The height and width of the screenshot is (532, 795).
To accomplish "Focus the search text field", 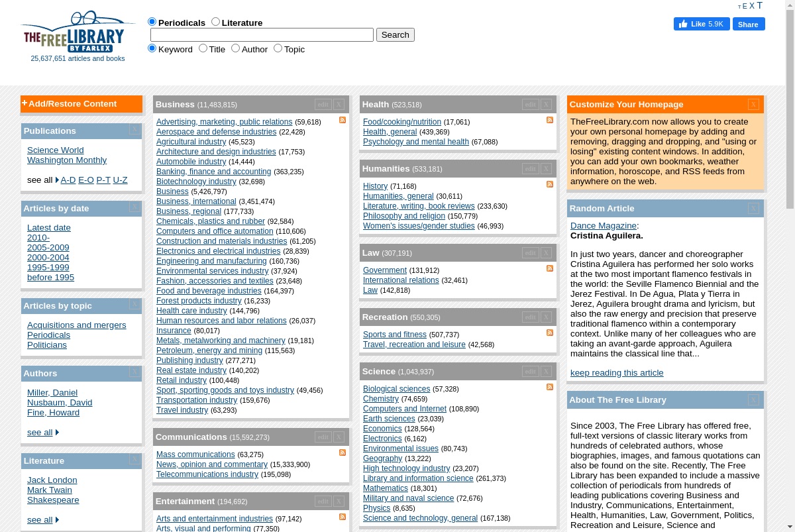I will click(262, 34).
